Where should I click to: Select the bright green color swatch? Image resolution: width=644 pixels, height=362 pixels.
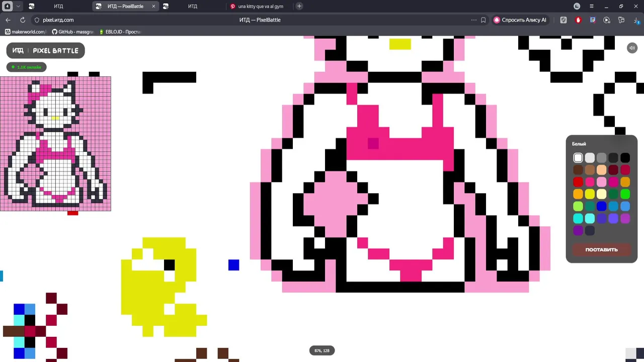click(625, 194)
